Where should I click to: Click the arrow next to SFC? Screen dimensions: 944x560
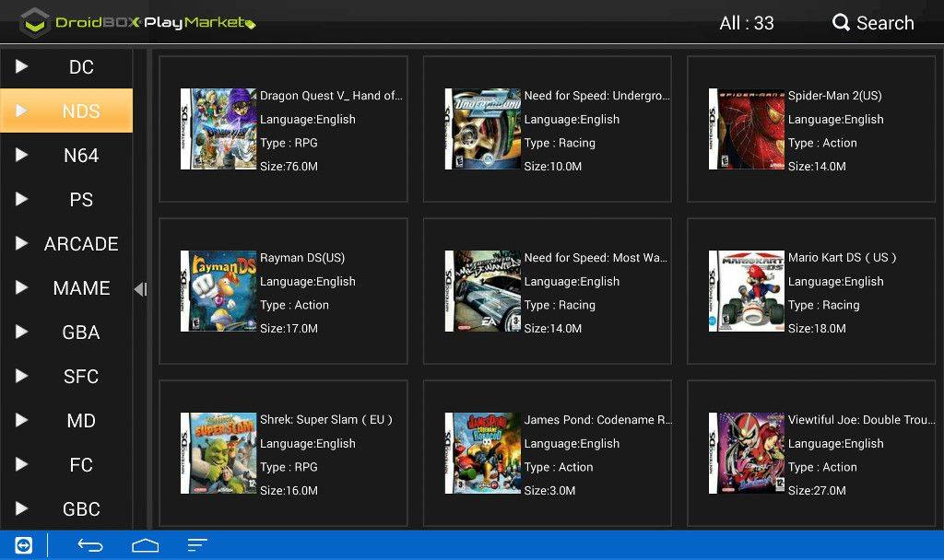[22, 376]
